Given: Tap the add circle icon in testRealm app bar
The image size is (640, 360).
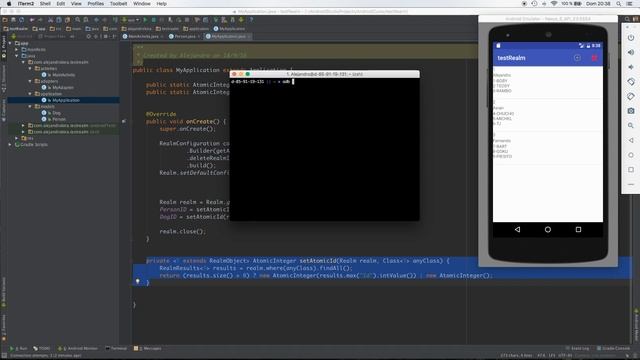Looking at the screenshot, I should tap(577, 58).
